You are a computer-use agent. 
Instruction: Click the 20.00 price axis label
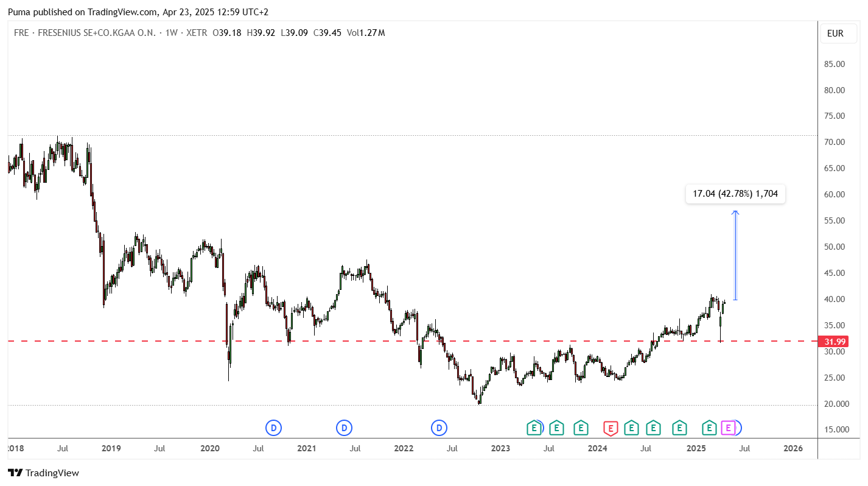click(835, 404)
